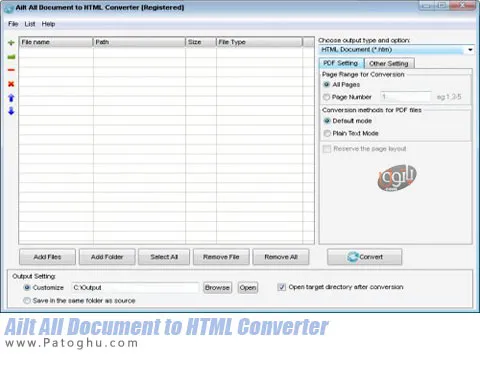This screenshot has height=375, width=480.
Task: Close the converter window
Action: point(463,6)
